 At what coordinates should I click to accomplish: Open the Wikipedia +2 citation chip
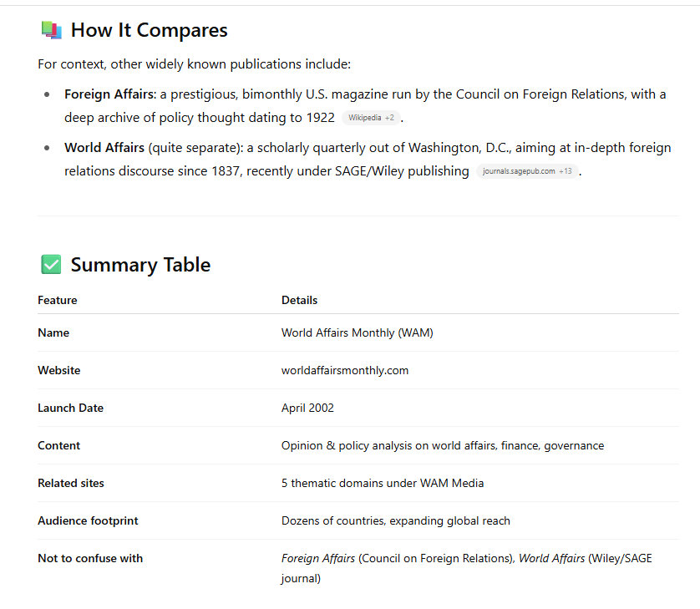pyautogui.click(x=371, y=118)
